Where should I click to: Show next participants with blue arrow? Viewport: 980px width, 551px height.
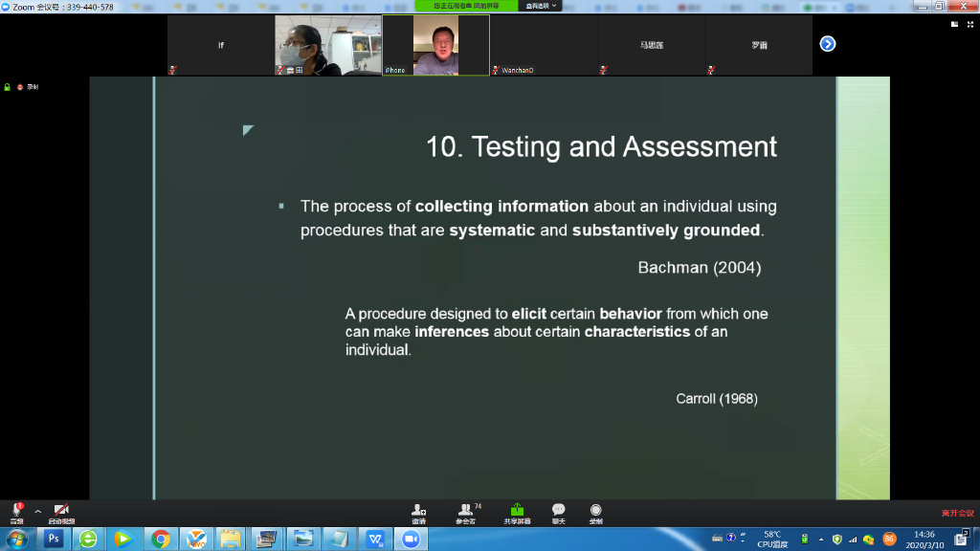coord(828,44)
